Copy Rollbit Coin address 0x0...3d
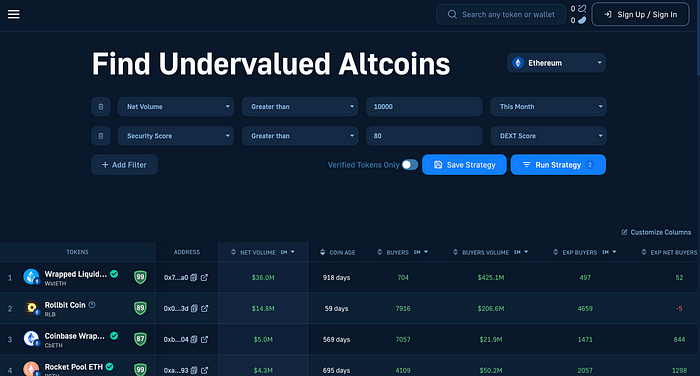Screen dimensions: 700x376 [x=194, y=308]
